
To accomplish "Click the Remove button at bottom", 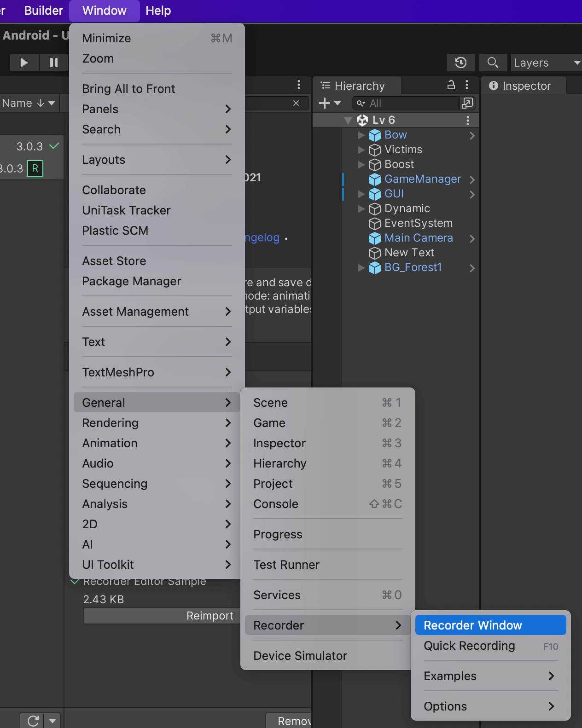I will click(x=289, y=721).
